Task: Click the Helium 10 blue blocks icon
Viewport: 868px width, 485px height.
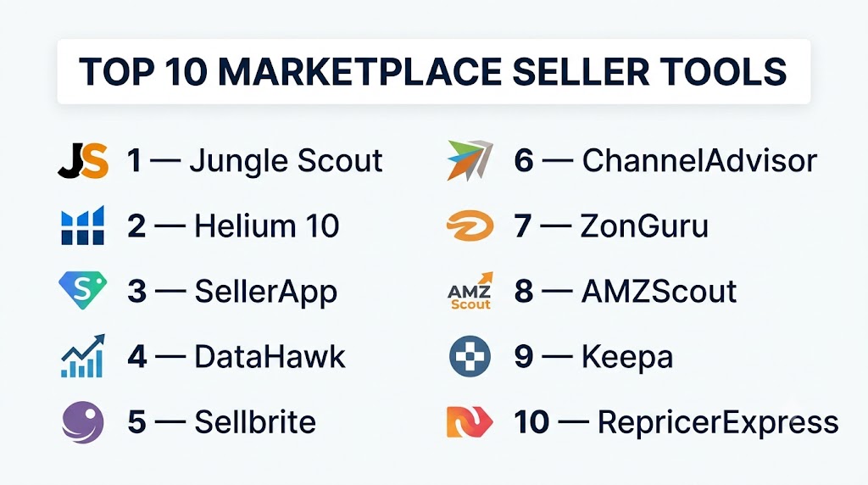Action: (x=82, y=226)
